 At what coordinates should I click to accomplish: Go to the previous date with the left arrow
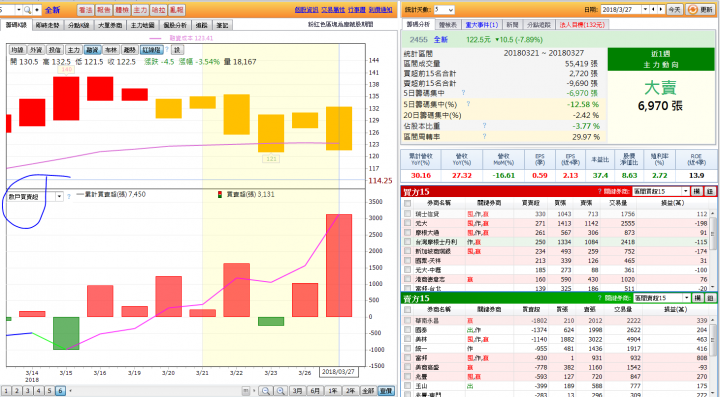point(654,10)
